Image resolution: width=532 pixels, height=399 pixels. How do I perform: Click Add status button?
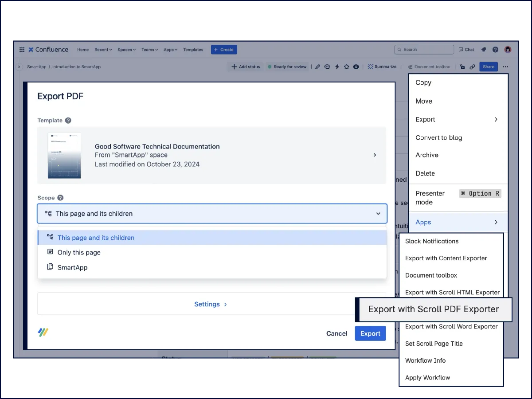(x=246, y=67)
